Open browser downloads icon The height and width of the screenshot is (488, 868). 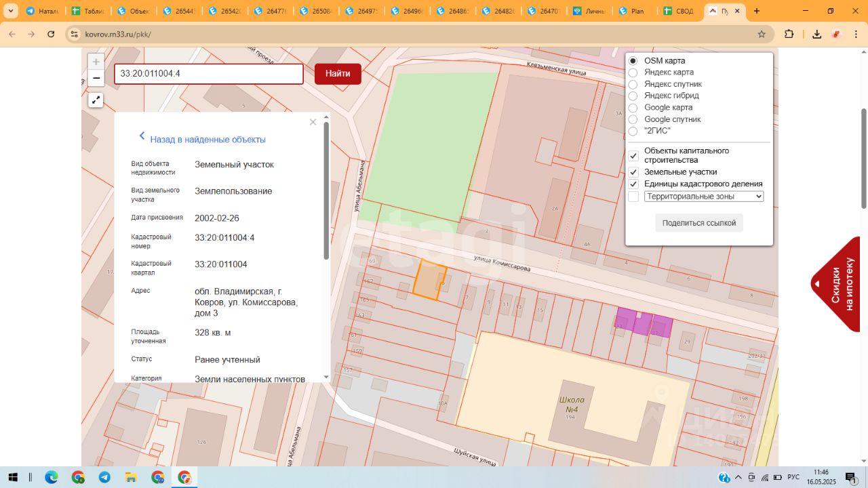point(817,34)
